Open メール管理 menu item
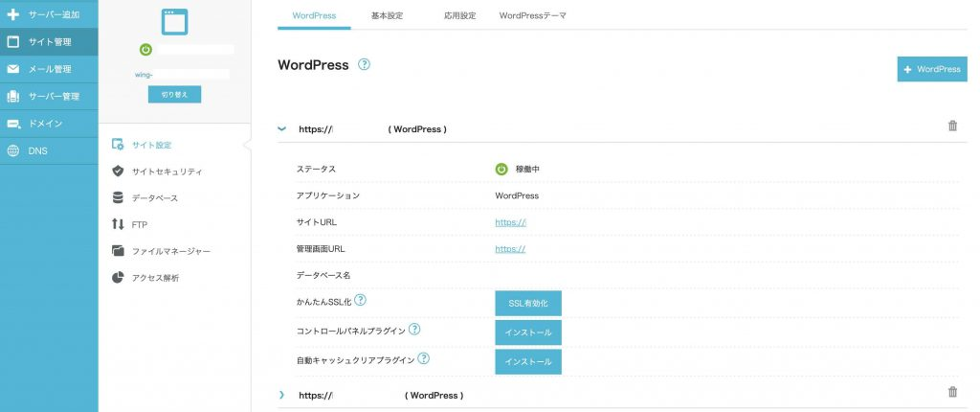This screenshot has width=980, height=412. tap(49, 69)
